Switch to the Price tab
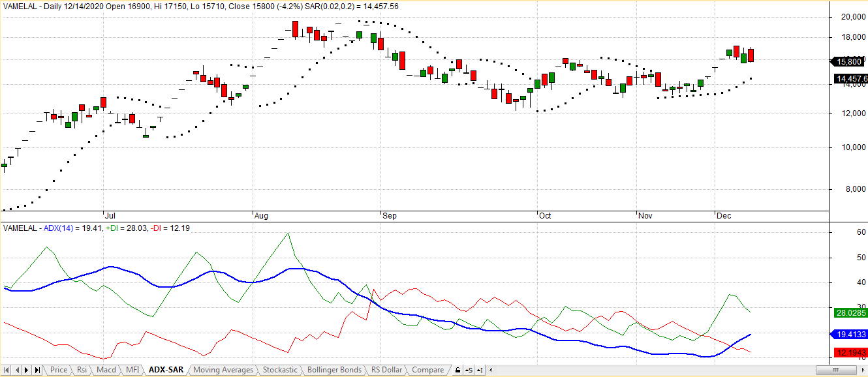868x377 pixels. (59, 370)
